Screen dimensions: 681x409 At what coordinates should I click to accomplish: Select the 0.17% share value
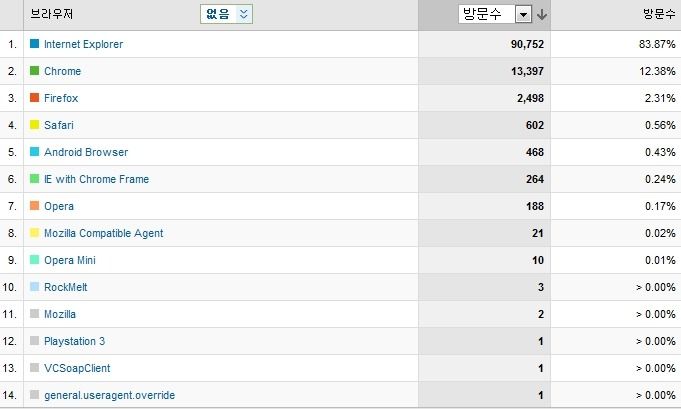[x=660, y=206]
